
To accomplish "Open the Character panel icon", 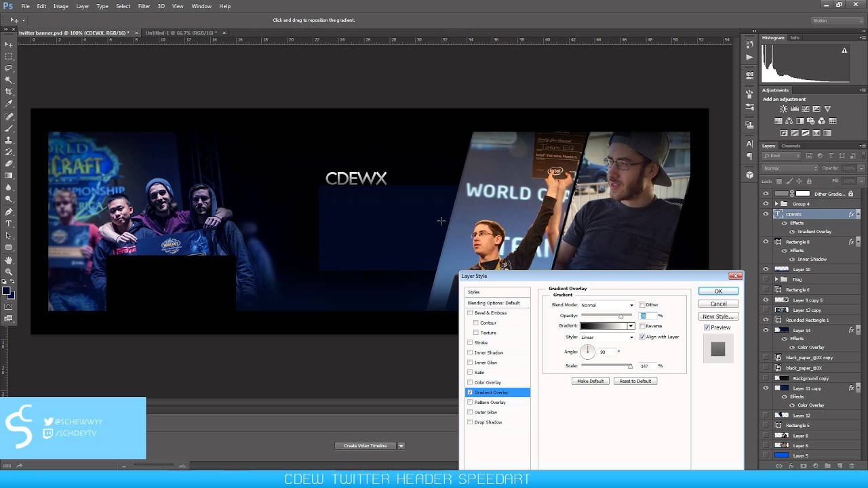I will (749, 144).
